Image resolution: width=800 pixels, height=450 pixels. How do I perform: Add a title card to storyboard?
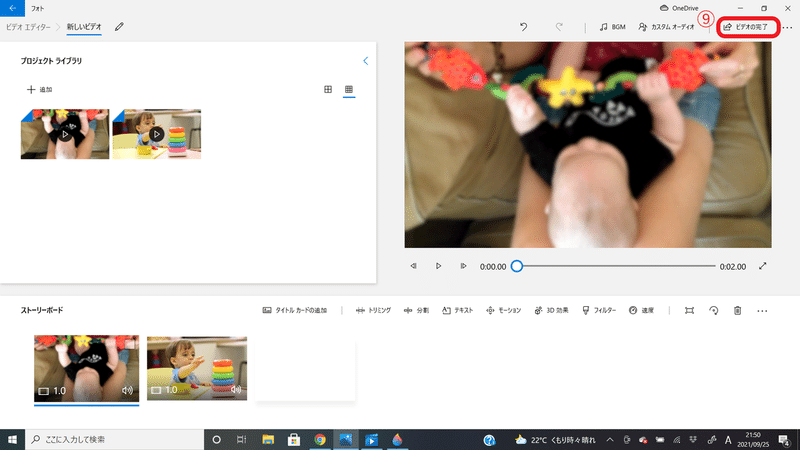coord(294,310)
